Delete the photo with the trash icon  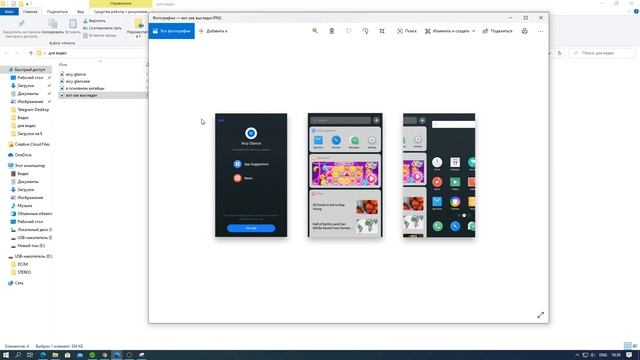[332, 31]
